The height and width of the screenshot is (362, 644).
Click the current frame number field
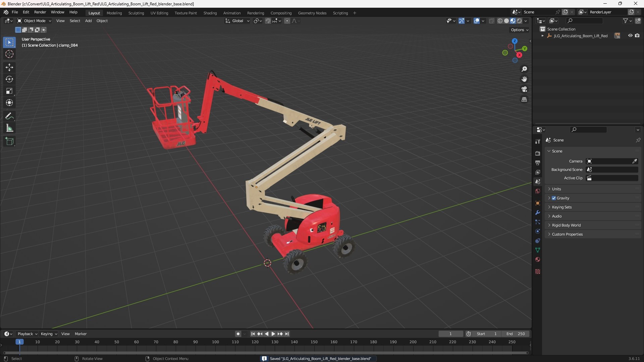450,334
